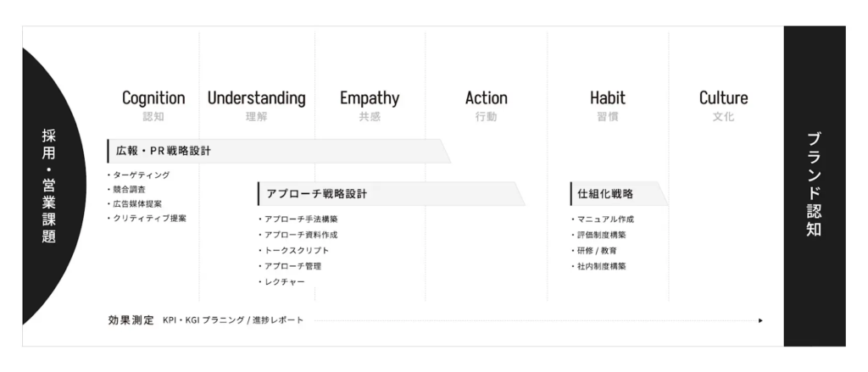Image resolution: width=868 pixels, height=372 pixels.
Task: Click the トークスクリプト list item
Action: tap(296, 251)
